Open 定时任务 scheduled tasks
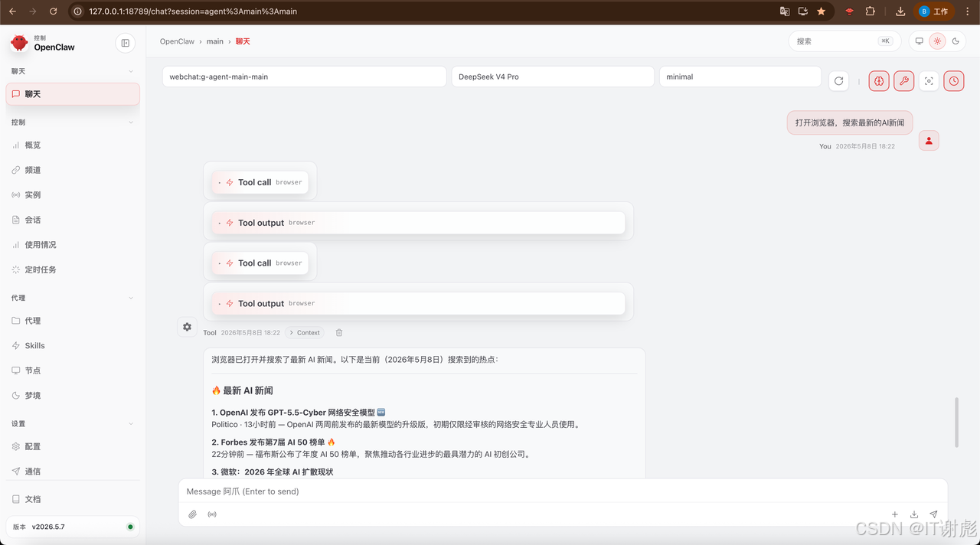980x545 pixels. (73, 269)
